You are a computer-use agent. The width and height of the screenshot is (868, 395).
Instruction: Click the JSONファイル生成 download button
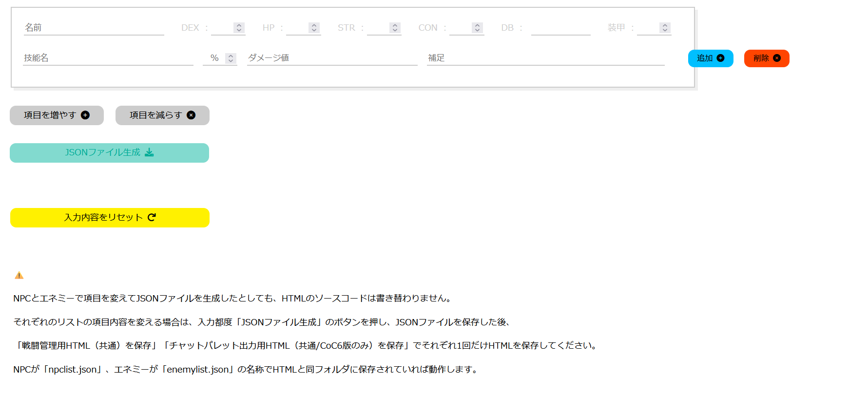click(109, 153)
